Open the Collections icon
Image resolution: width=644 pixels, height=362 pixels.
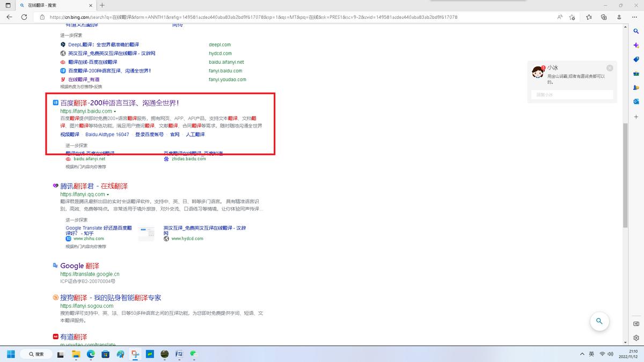coord(604,17)
